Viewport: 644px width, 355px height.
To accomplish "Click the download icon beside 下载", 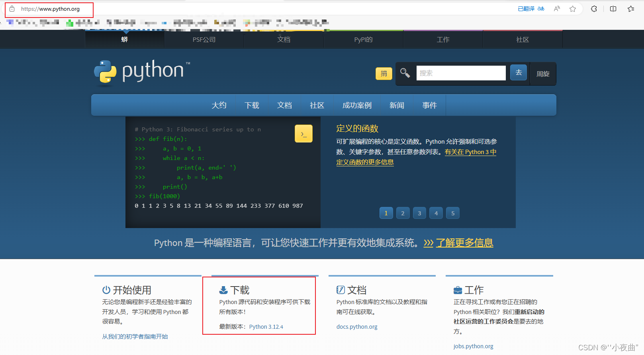I will tap(223, 290).
